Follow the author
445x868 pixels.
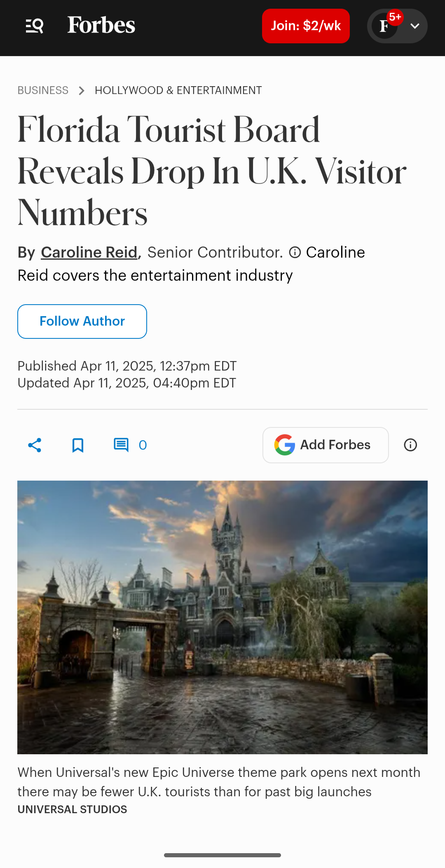pyautogui.click(x=82, y=321)
